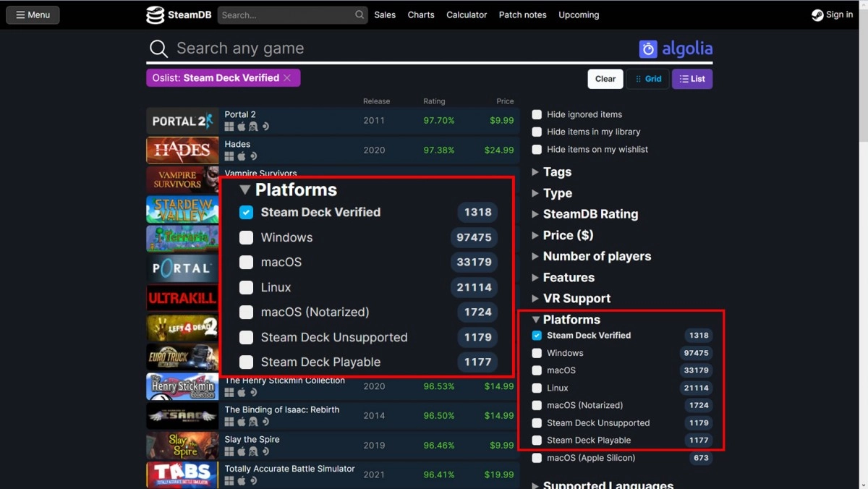Check the Windows platform box in the right sidebar
This screenshot has width=868, height=489.
tap(537, 353)
